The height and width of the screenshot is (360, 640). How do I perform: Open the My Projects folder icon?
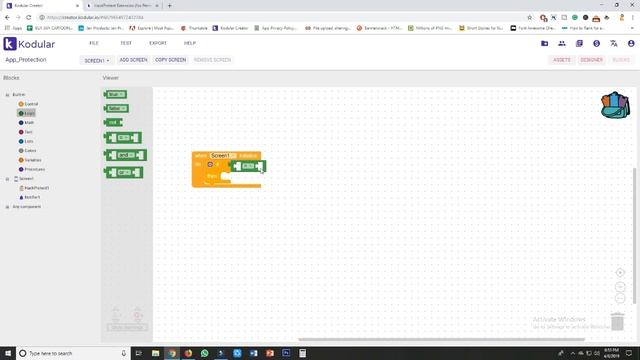point(544,43)
